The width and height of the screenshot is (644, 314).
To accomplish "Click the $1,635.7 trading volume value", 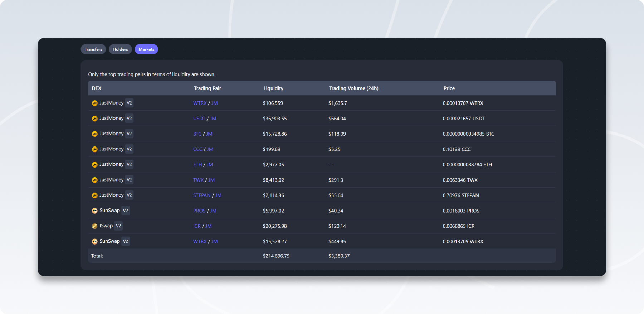I will 338,103.
